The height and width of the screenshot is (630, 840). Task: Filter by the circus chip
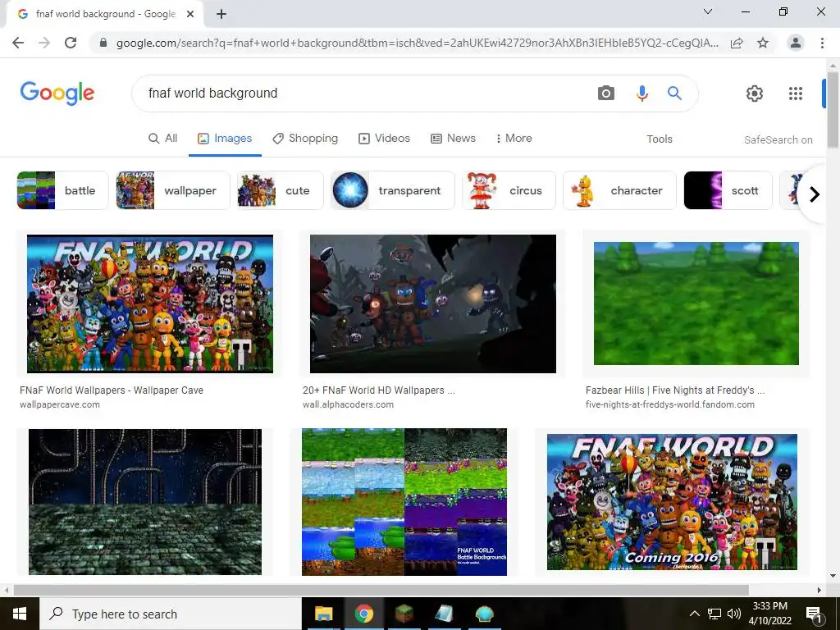click(509, 190)
